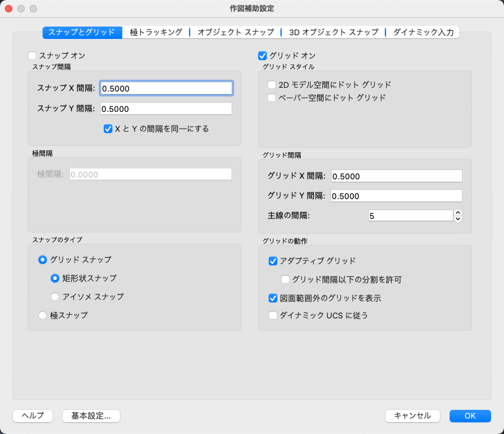Enable 2D モデル空間にドット グリッド option

coord(272,85)
